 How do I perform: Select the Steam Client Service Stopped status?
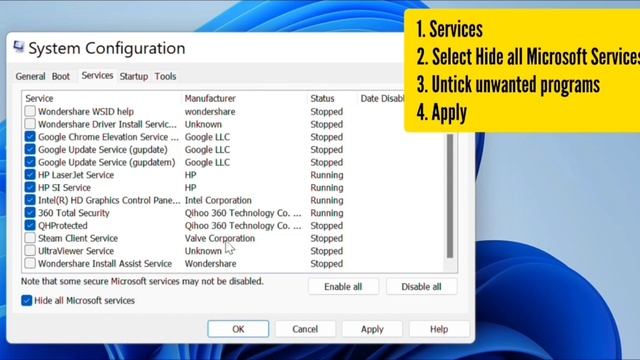click(327, 238)
